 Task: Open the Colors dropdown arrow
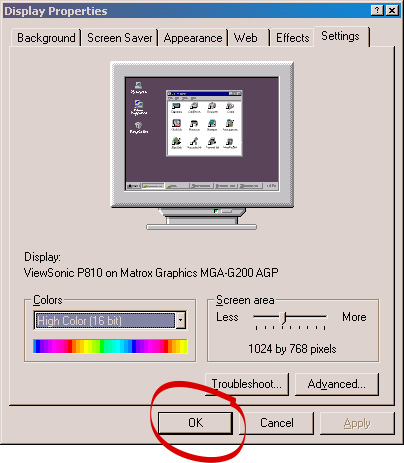click(180, 321)
